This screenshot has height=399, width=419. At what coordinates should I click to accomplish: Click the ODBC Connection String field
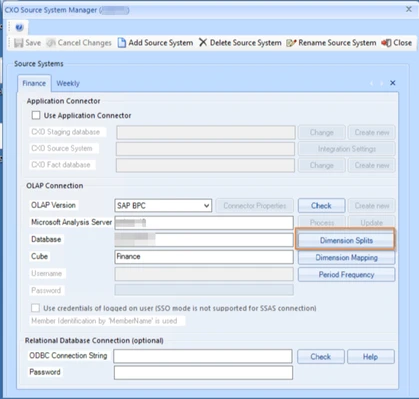tap(203, 356)
